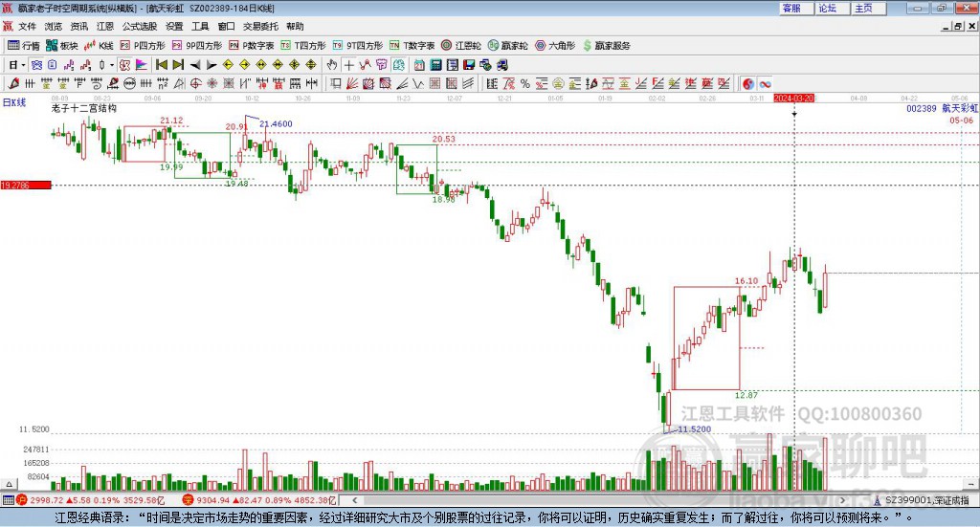Click the yin-yang taiji icon
This screenshot has width=980, height=527.
click(748, 83)
